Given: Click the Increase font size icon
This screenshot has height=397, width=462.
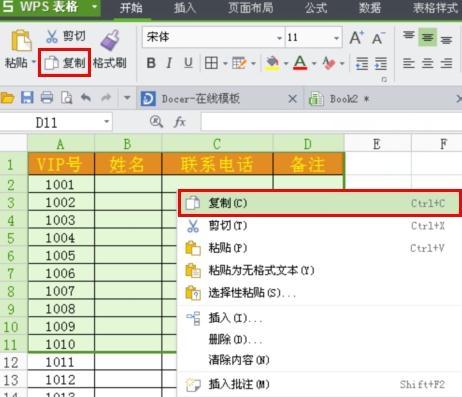Looking at the screenshot, I should [356, 37].
